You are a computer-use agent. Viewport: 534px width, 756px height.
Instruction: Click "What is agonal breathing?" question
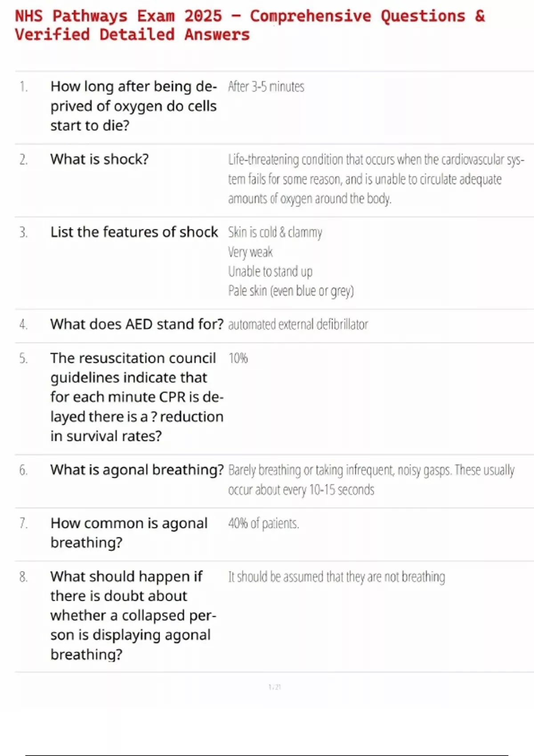tap(137, 470)
